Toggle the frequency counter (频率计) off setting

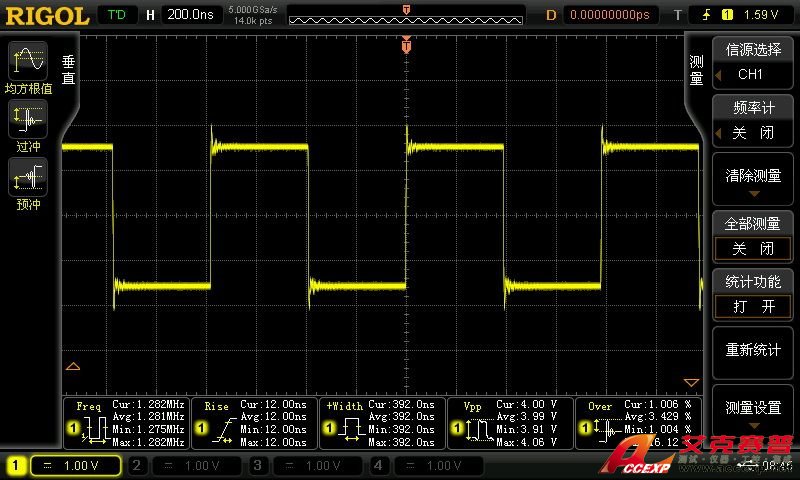(x=754, y=122)
